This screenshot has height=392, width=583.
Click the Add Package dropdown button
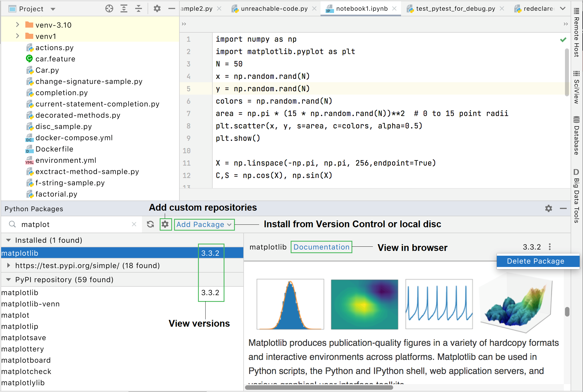[204, 224]
